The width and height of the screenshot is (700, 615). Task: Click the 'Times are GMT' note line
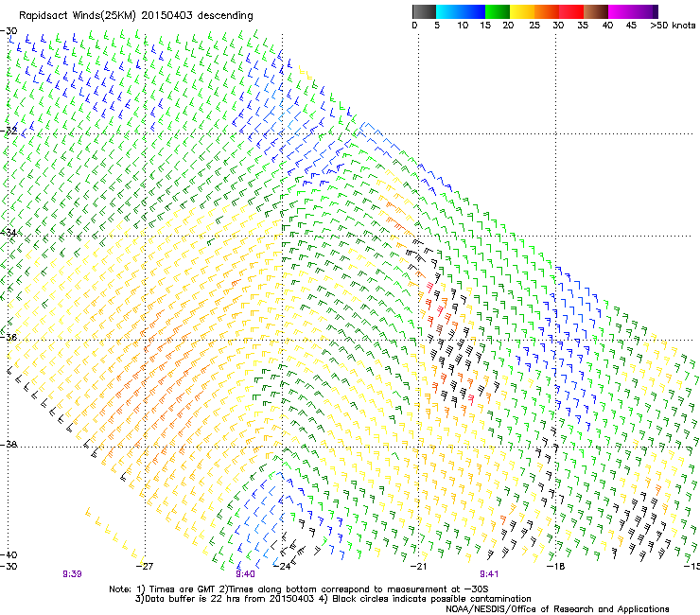pos(299,589)
